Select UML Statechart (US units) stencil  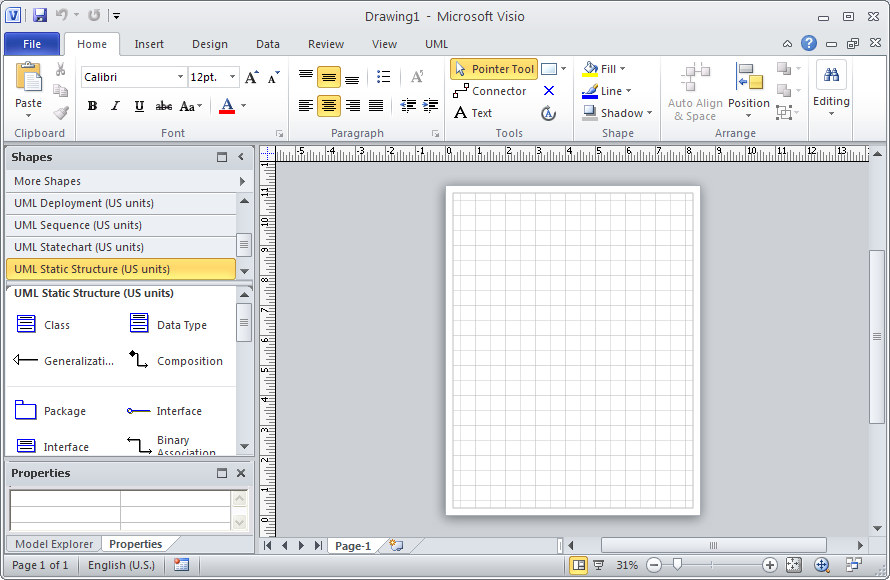coord(121,247)
